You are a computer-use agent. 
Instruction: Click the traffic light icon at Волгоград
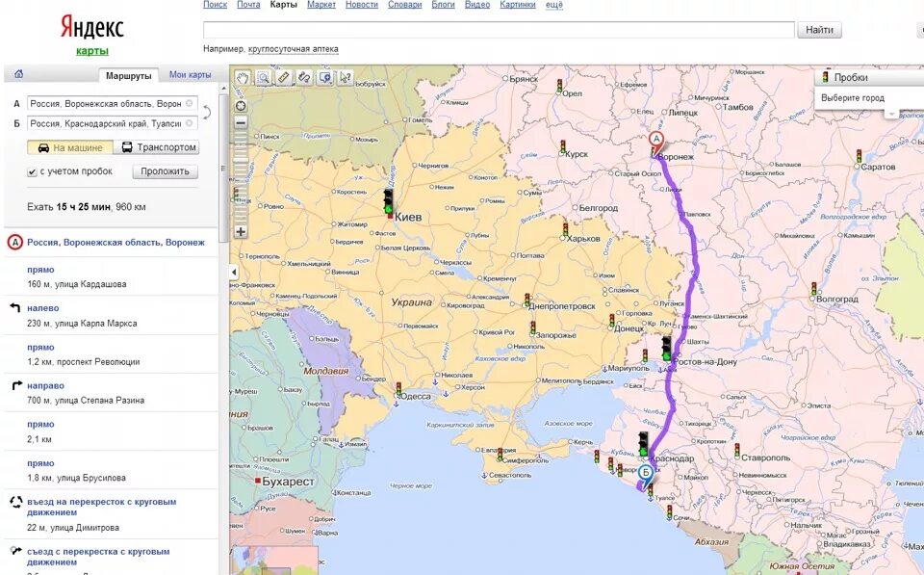[814, 288]
